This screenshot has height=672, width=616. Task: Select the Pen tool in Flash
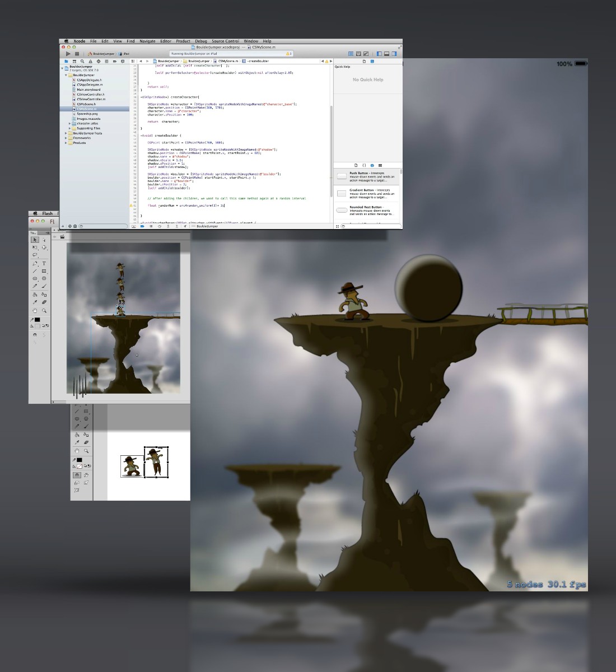point(35,263)
